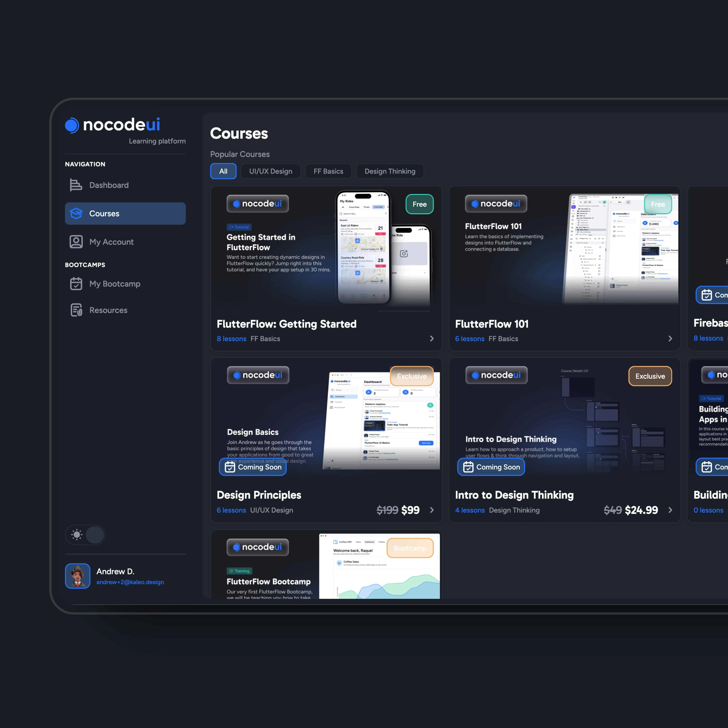Filter courses by FF Basics
This screenshot has height=728, width=728.
coord(328,171)
